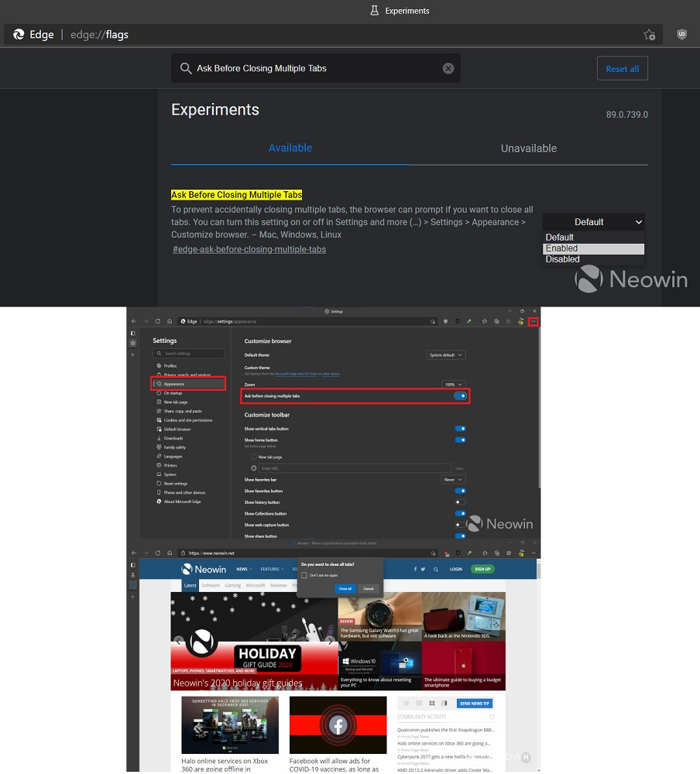700x774 pixels.
Task: Switch to the Unavailable experiments tab
Action: (x=529, y=148)
